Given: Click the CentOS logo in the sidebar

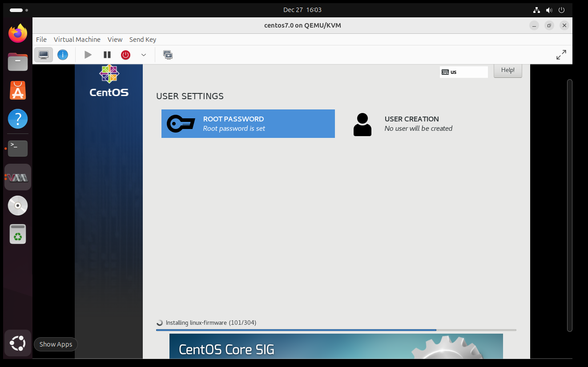Looking at the screenshot, I should pyautogui.click(x=109, y=81).
